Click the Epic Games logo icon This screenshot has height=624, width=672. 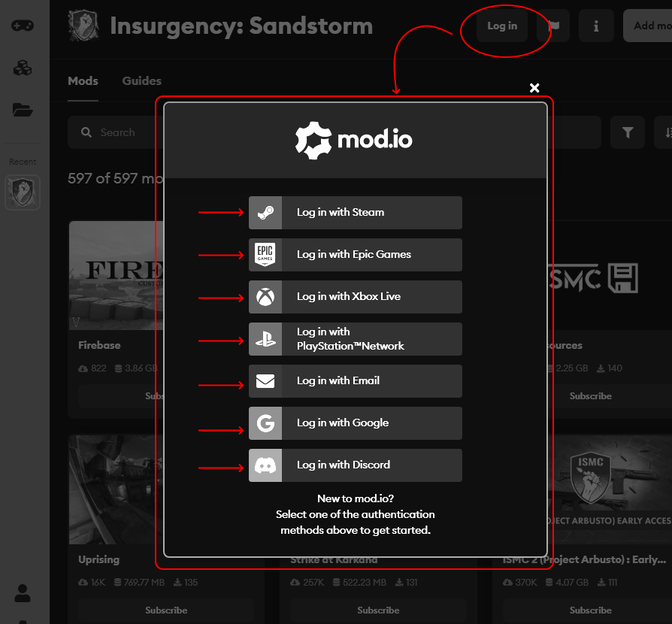[x=265, y=255]
